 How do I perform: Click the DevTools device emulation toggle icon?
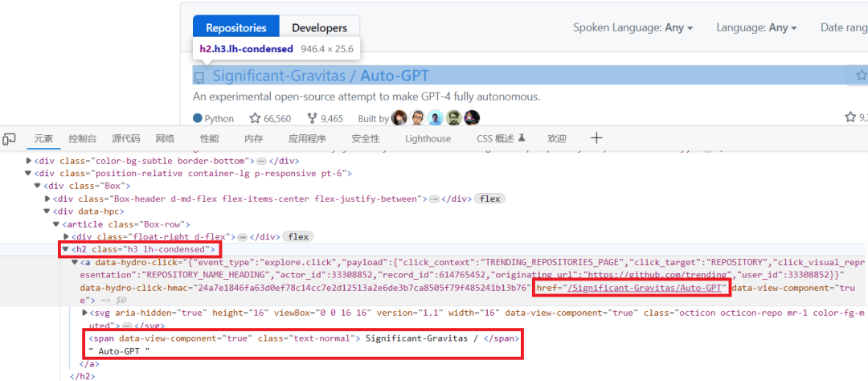click(9, 139)
